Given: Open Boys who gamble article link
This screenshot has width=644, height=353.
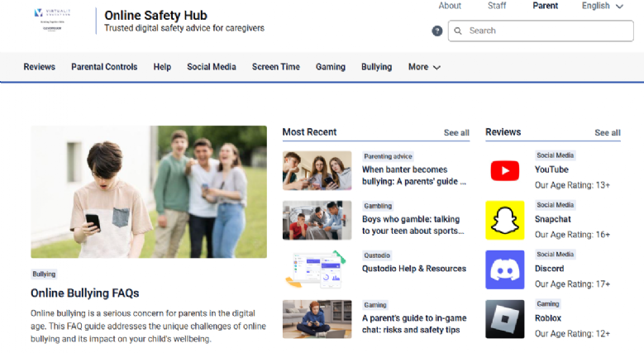Looking at the screenshot, I should 414,225.
